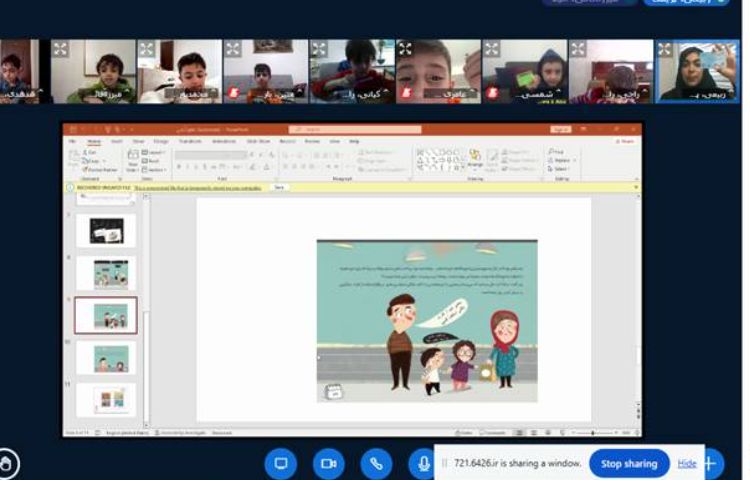Screen dimensions: 750x480
Task: Open the Select dropdown in Editing group
Action: (x=558, y=169)
